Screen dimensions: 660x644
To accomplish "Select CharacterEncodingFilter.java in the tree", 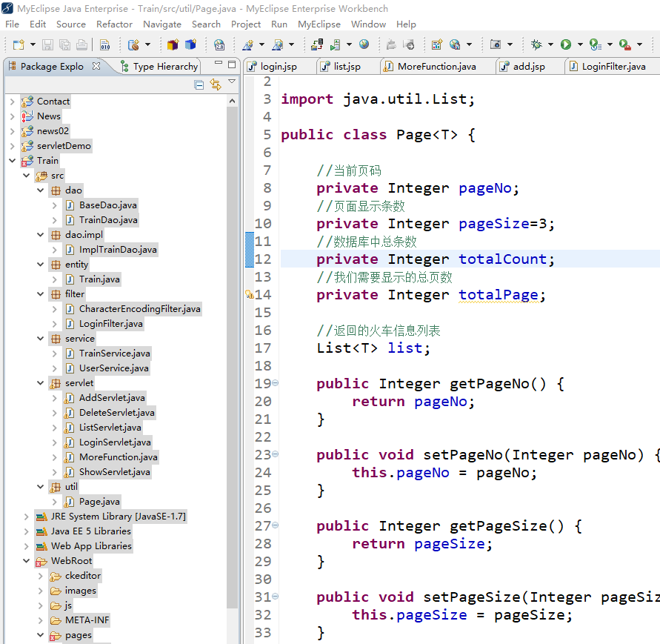I will [140, 309].
